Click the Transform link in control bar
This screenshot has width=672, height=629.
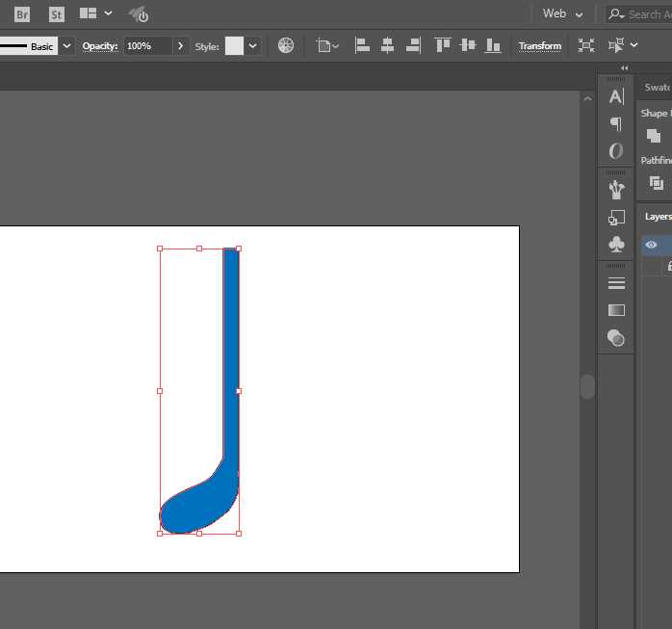pyautogui.click(x=539, y=45)
